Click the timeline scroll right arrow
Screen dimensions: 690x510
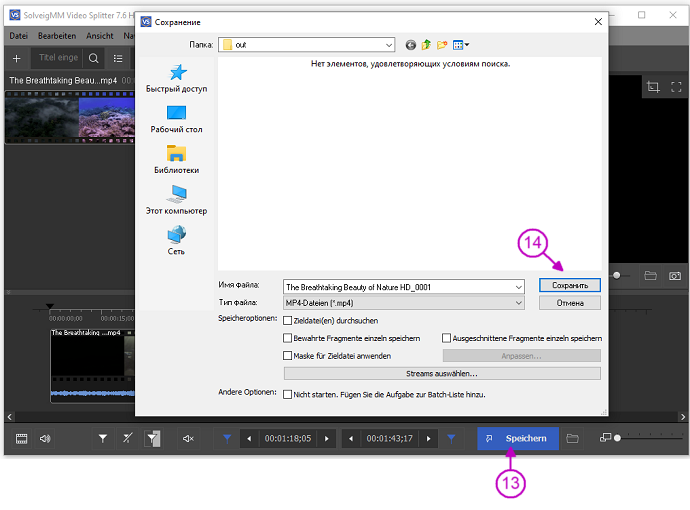click(x=683, y=416)
